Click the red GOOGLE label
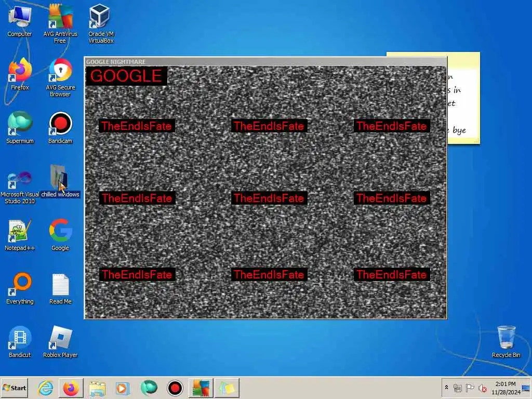Viewport: 532px width, 399px height. (126, 76)
